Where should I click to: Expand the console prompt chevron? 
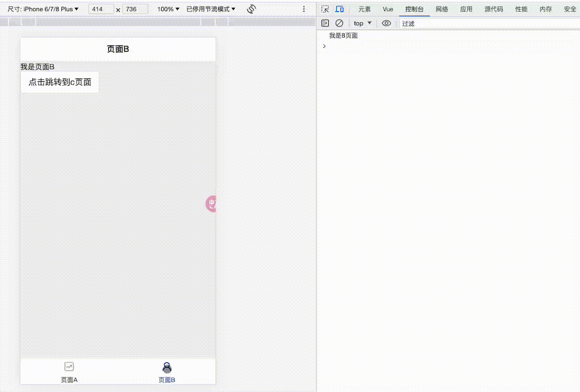(x=324, y=46)
